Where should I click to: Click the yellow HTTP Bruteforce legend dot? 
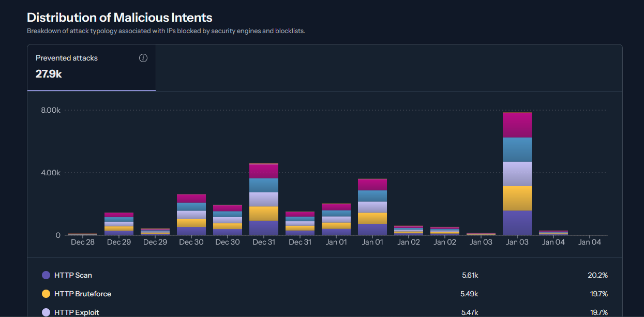click(x=46, y=294)
